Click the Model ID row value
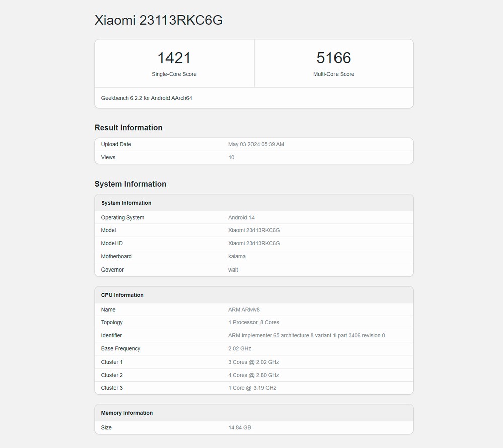The image size is (503, 448). point(254,243)
